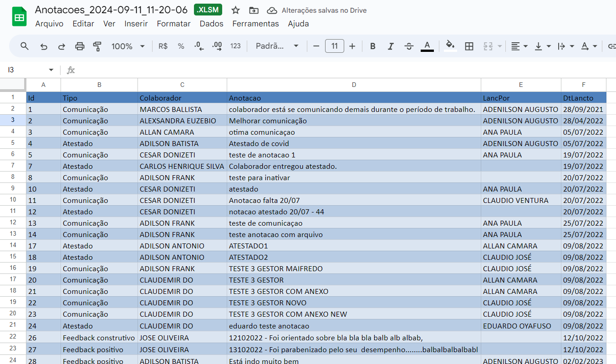The width and height of the screenshot is (616, 364).
Task: Open the Google Sheets home icon
Action: tap(19, 17)
